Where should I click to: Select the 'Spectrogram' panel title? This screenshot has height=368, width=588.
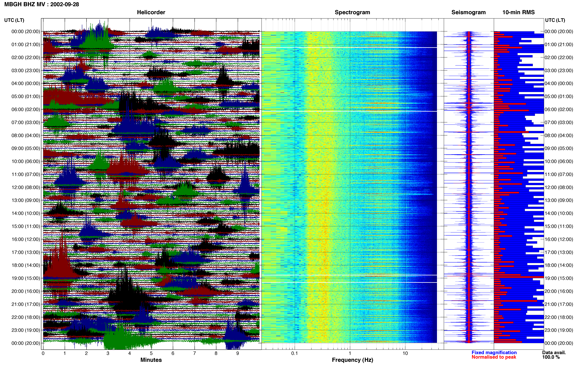tap(352, 12)
